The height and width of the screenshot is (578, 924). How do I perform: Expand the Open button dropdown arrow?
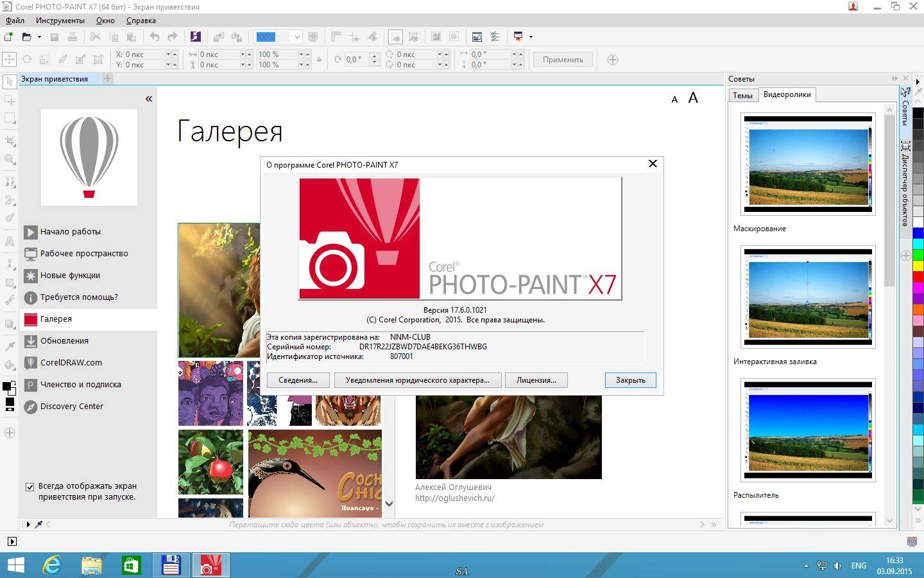(x=39, y=37)
